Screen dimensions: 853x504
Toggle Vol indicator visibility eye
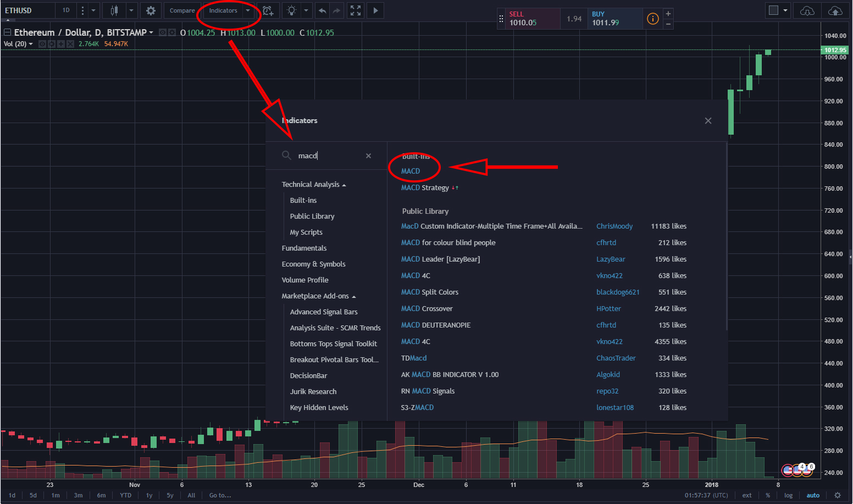42,44
